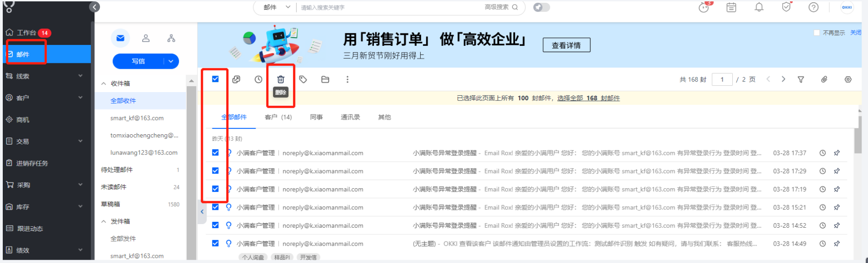Uncheck the select-all emails checkbox
Viewport: 868px width, 263px height.
[215, 79]
